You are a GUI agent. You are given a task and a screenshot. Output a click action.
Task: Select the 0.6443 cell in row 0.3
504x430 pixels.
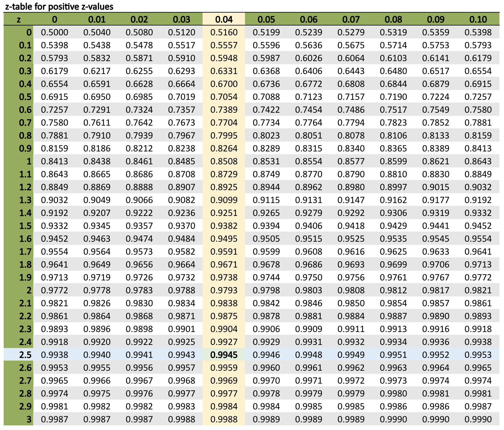[x=351, y=71]
